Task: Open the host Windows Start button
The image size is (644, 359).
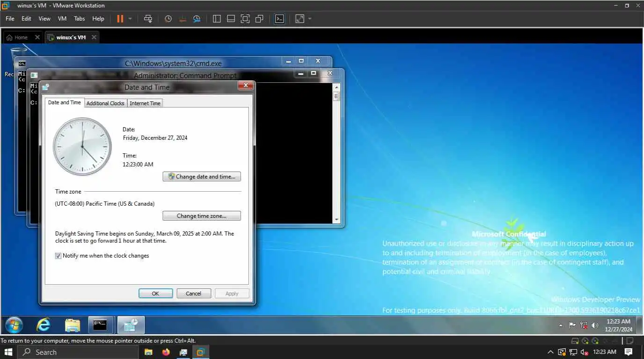Action: pyautogui.click(x=8, y=352)
